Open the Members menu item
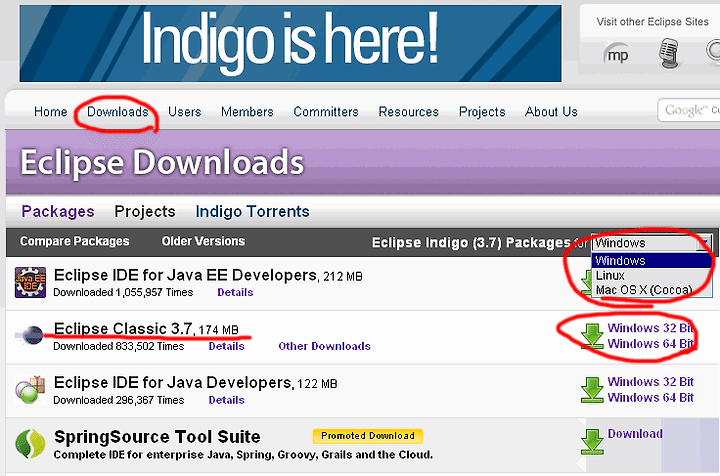The image size is (720, 476). (247, 112)
